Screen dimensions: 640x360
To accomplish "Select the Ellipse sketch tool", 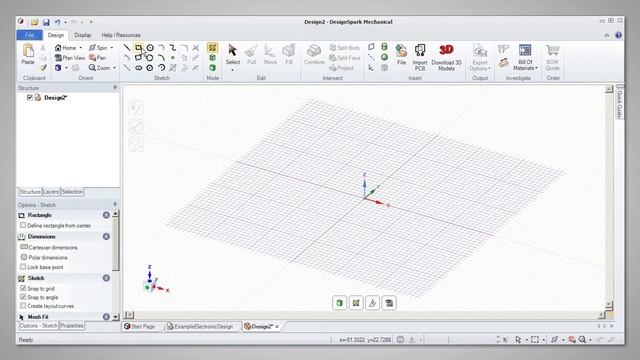I will click(138, 68).
